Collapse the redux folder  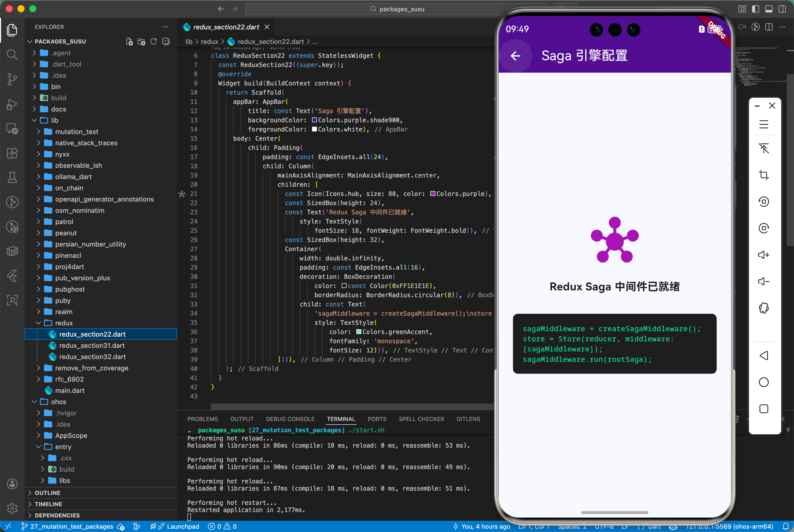click(63, 323)
